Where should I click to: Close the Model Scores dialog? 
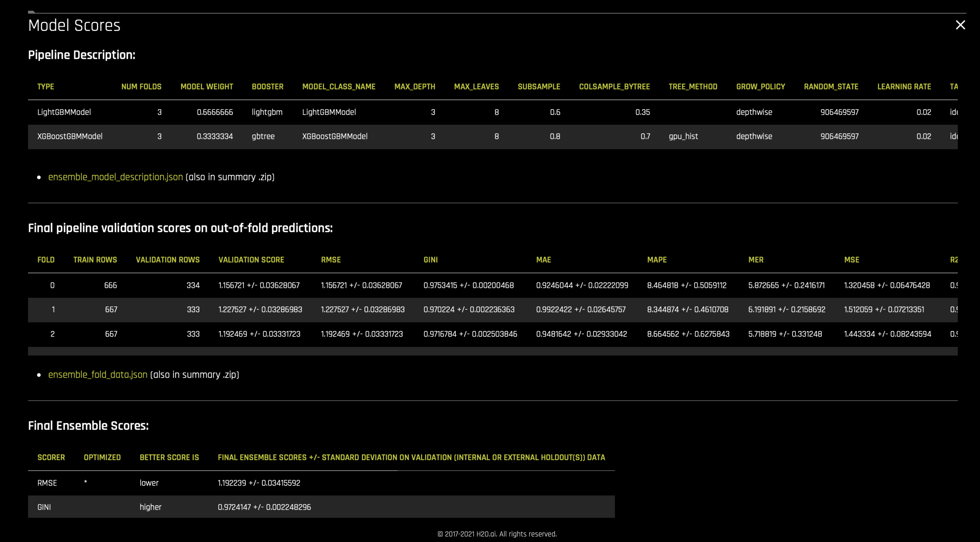click(960, 25)
